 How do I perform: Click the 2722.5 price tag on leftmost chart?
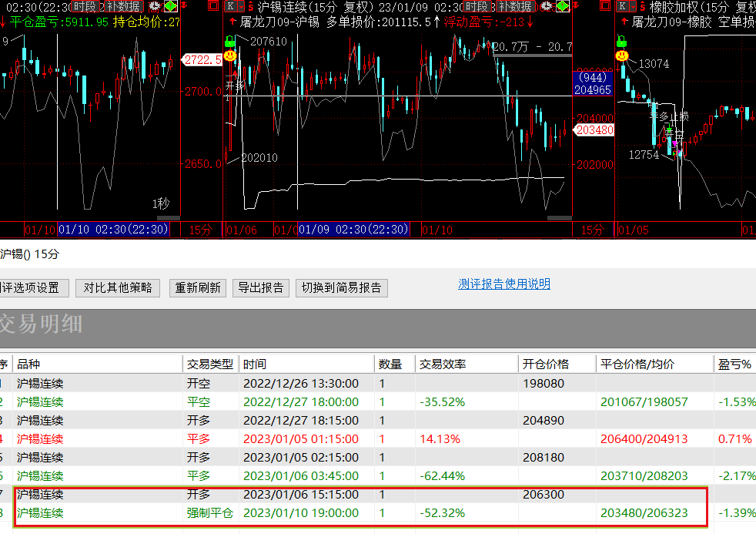coord(201,60)
